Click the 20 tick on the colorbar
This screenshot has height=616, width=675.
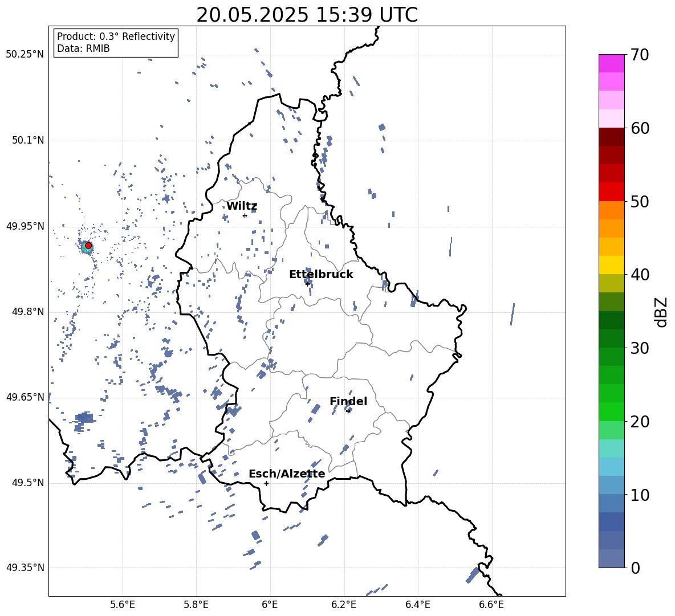point(639,422)
